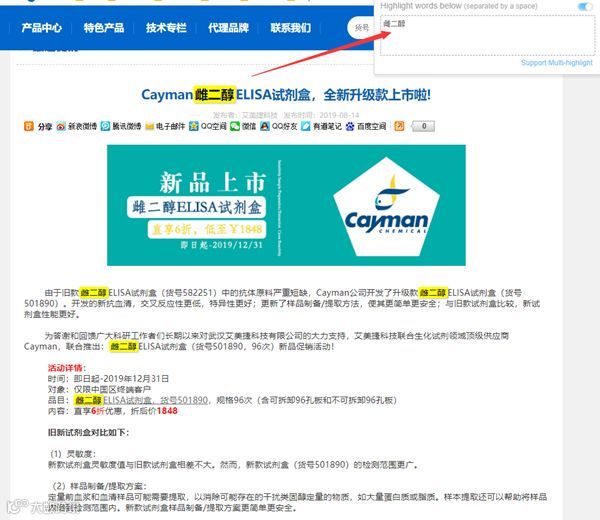Click the orange more-share arrow icon
Image resolution: width=600 pixels, height=520 pixels.
click(x=399, y=126)
